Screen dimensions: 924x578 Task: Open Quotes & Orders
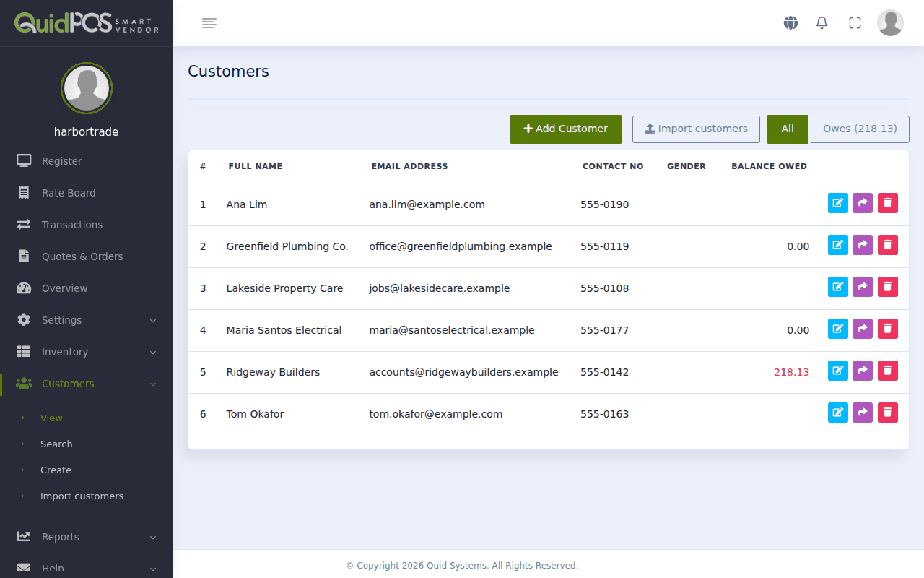click(x=87, y=256)
